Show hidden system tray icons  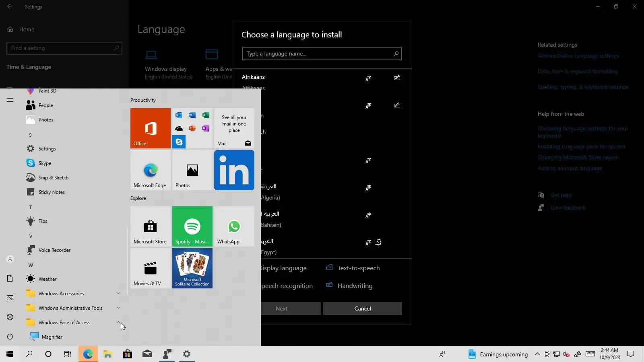[x=537, y=354]
